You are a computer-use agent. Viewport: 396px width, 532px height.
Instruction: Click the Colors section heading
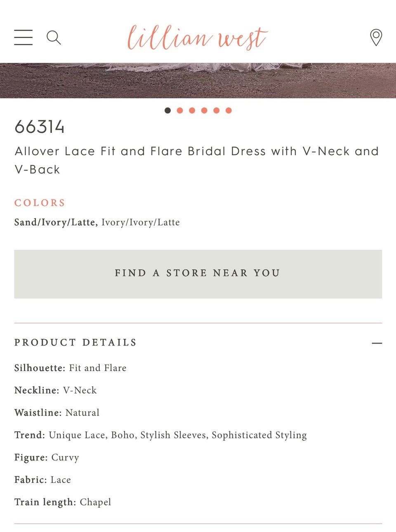[40, 203]
